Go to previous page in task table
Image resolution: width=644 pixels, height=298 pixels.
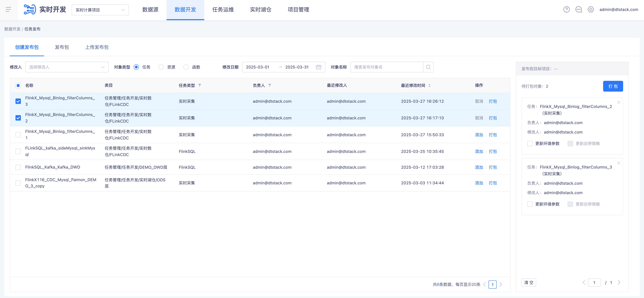(485, 285)
